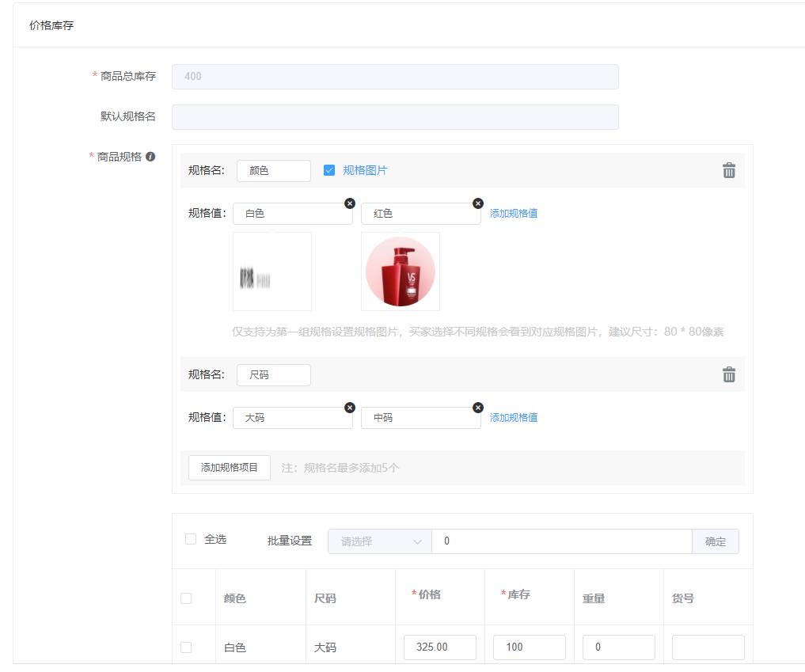Tick the table header select-all checkbox

[186, 598]
